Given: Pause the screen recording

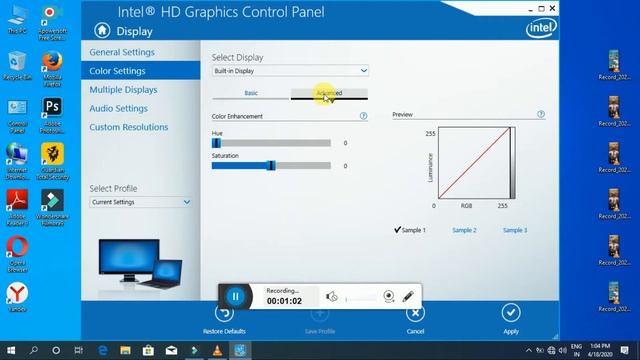Looking at the screenshot, I should click(236, 296).
